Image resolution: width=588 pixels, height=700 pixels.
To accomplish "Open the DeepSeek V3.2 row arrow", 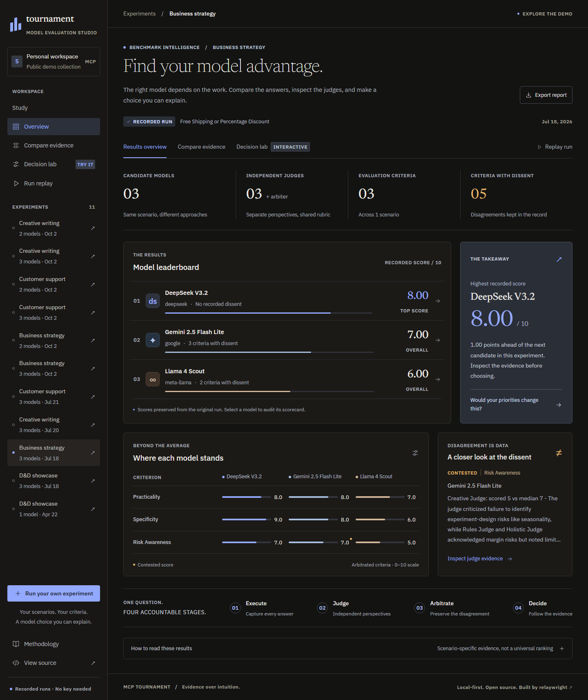I will 438,301.
